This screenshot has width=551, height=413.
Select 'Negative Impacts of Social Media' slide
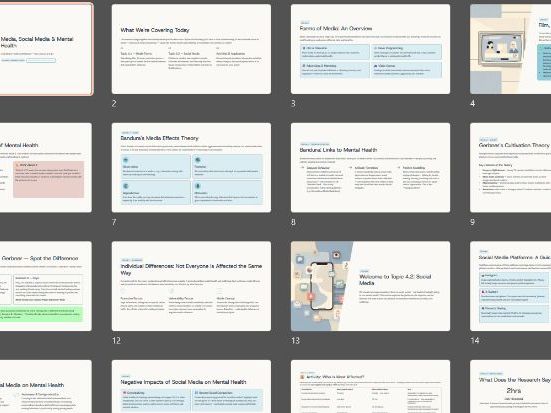pos(191,386)
